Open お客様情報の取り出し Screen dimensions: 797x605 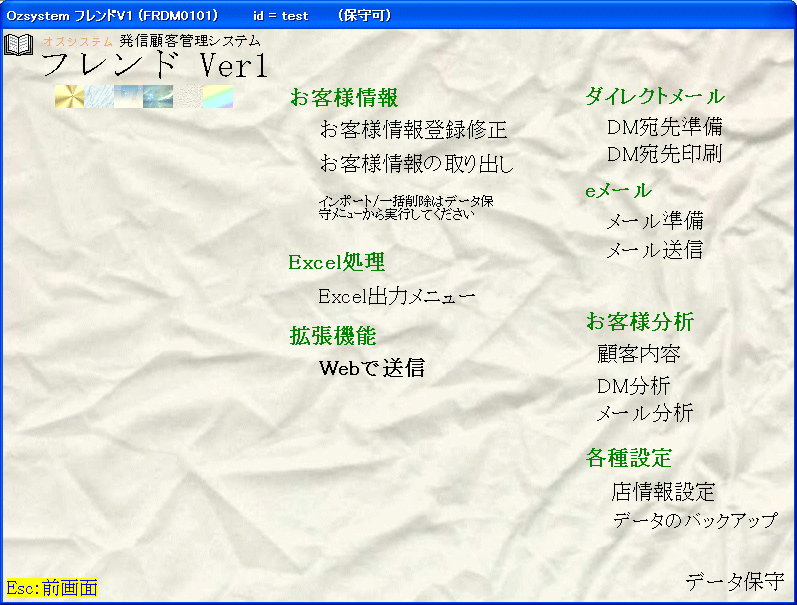pos(416,164)
